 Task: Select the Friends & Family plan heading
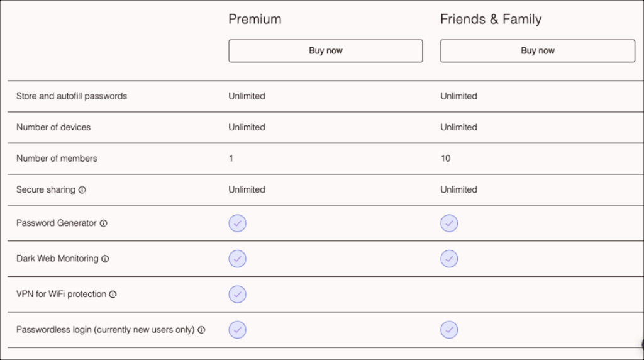(x=491, y=20)
